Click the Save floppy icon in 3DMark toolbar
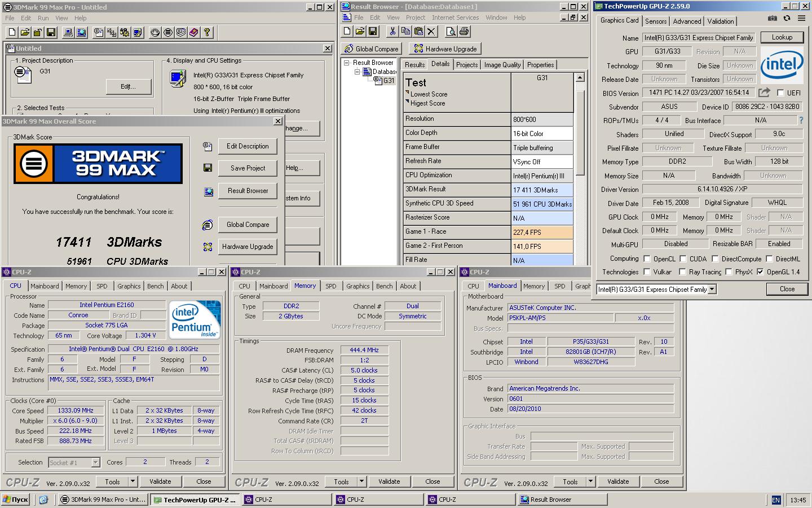Screen dimensions: 812x508 (x=51, y=32)
